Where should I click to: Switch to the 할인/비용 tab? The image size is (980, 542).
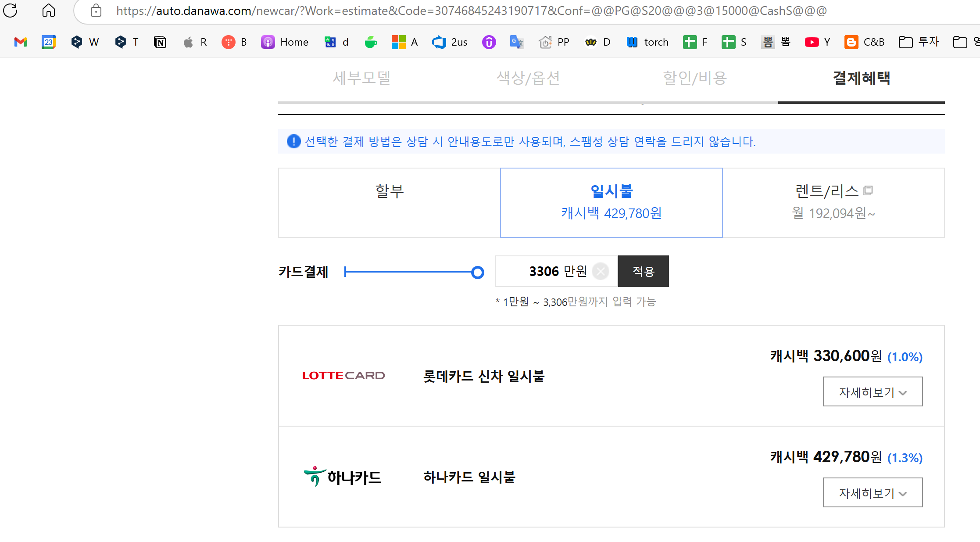point(695,78)
